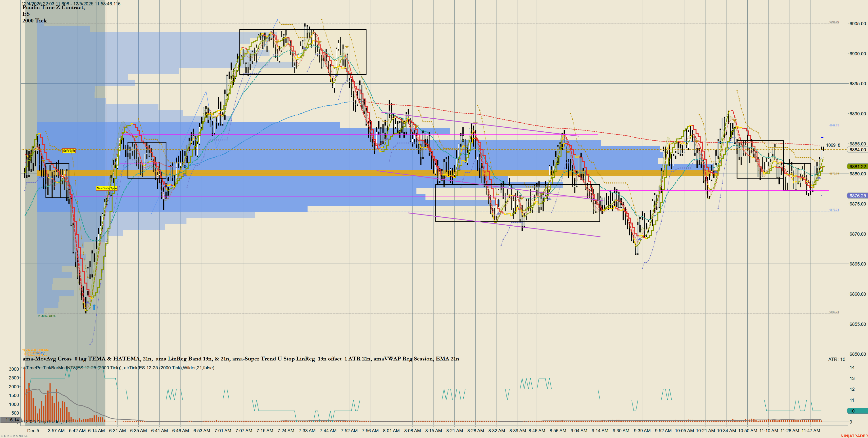This screenshot has width=868, height=438.
Task: Click the ES 12-25 2000 Tick footer text
Action: click(14, 436)
